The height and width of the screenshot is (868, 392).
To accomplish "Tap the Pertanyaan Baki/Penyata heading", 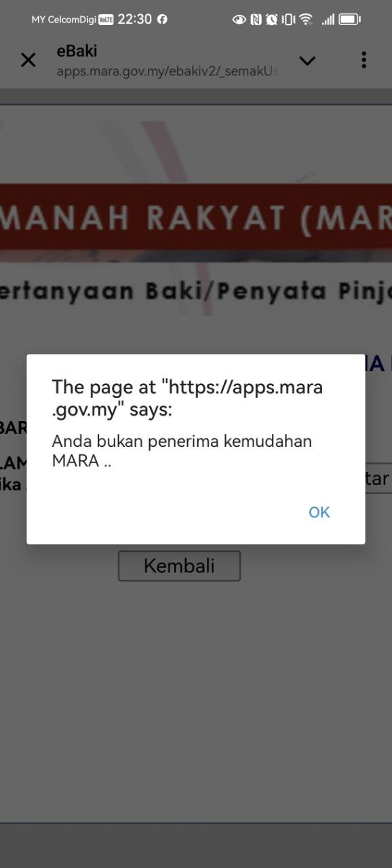I will click(x=196, y=291).
